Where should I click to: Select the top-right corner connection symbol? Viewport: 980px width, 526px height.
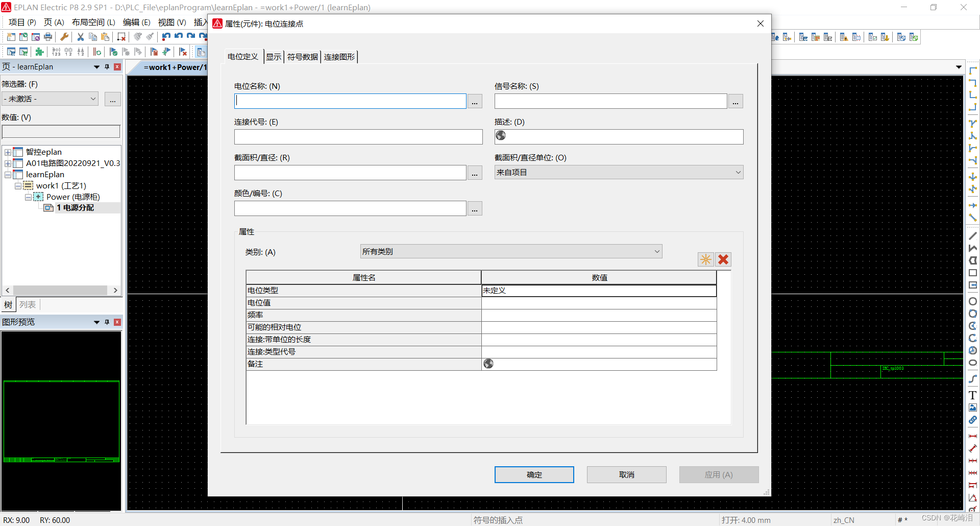click(973, 82)
